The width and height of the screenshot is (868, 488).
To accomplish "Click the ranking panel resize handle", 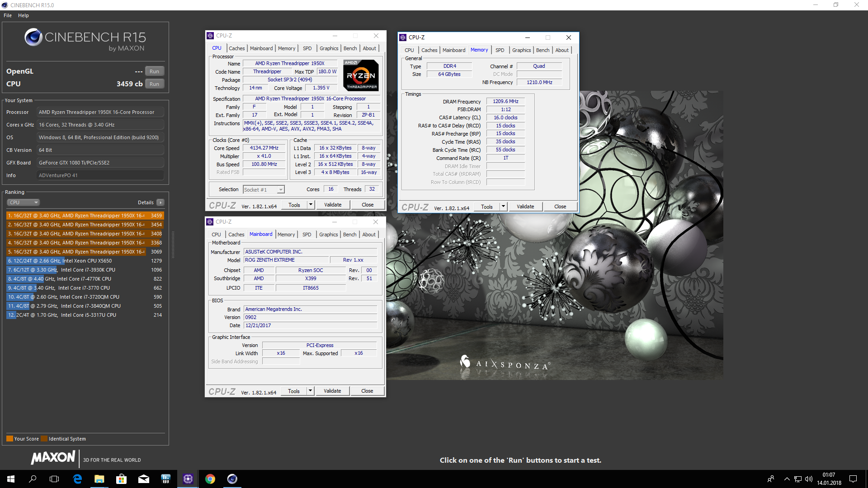I will click(172, 245).
